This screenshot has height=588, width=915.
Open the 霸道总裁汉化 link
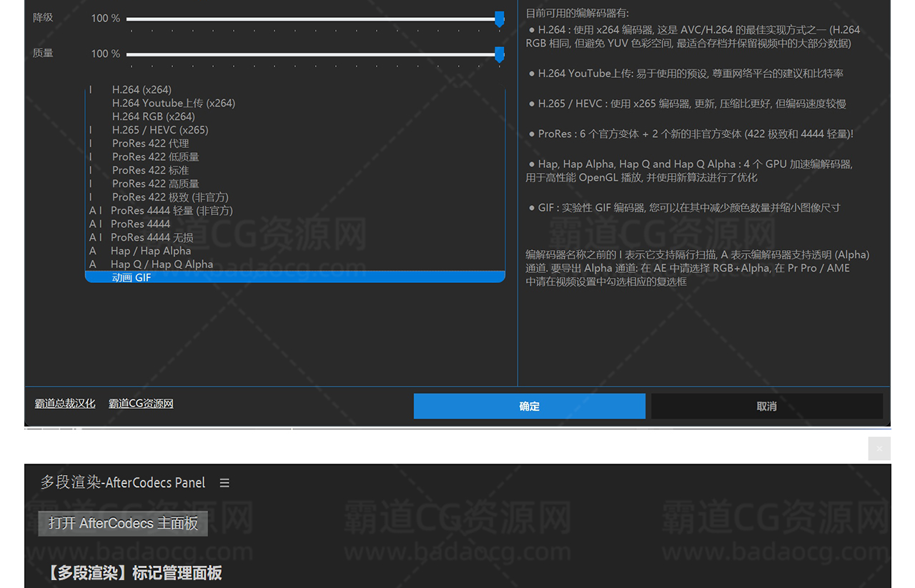pyautogui.click(x=65, y=404)
